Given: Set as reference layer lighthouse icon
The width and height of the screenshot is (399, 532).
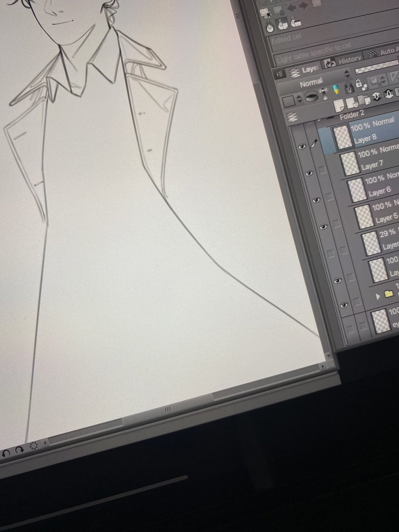Looking at the screenshot, I should click(324, 94).
